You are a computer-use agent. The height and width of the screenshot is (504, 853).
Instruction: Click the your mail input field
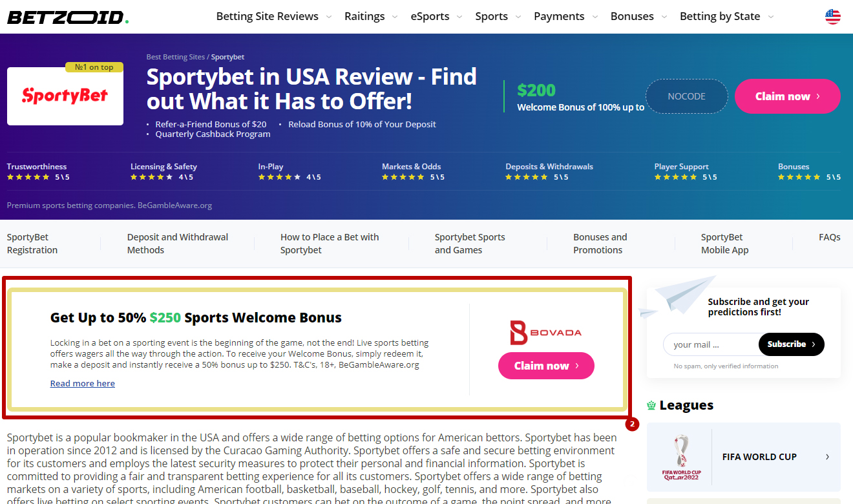pyautogui.click(x=711, y=344)
